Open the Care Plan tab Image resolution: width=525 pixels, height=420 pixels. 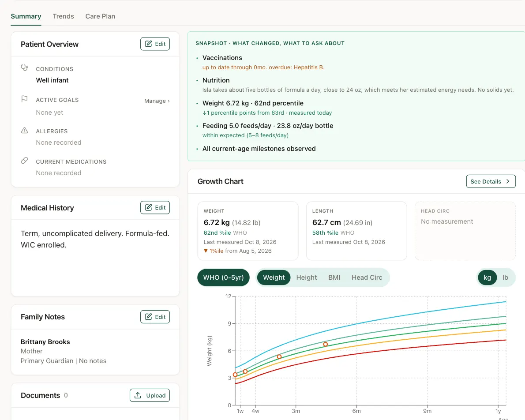(100, 16)
